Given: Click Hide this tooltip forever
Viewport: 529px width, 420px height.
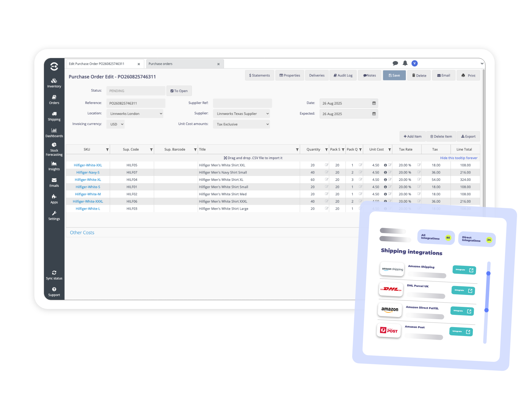Looking at the screenshot, I should tap(459, 158).
